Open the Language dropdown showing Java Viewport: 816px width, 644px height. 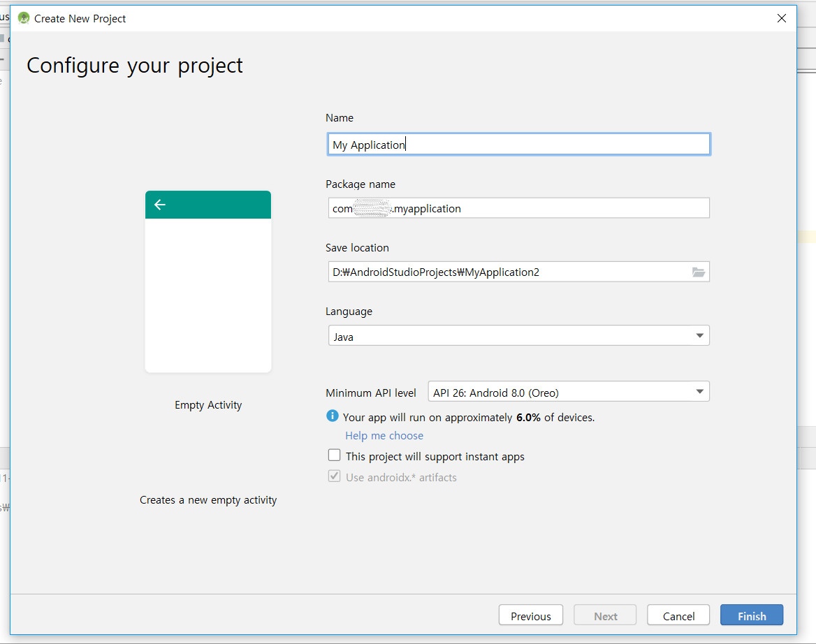[x=518, y=335]
